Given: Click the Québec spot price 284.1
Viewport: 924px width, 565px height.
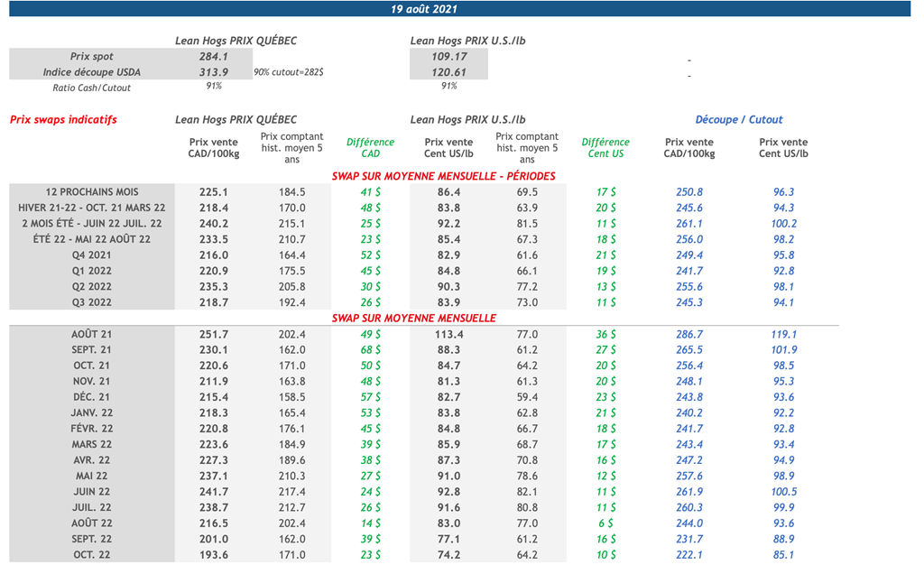Looking at the screenshot, I should pyautogui.click(x=213, y=56).
